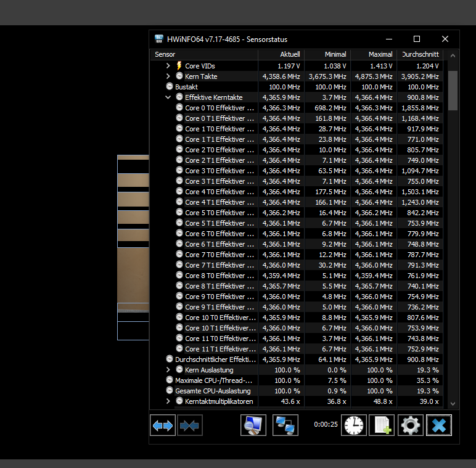
Task: Start logging with the sheet-plus icon
Action: click(x=382, y=425)
